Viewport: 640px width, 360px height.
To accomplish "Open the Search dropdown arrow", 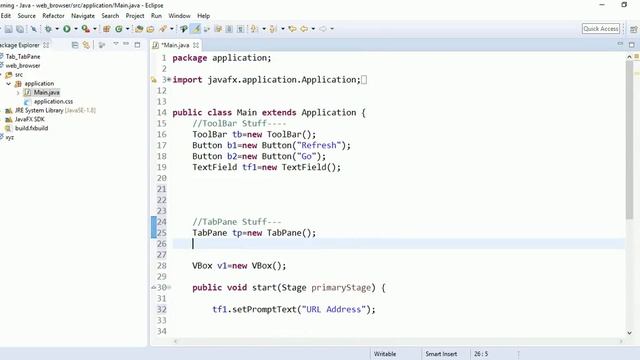I will pos(172,29).
